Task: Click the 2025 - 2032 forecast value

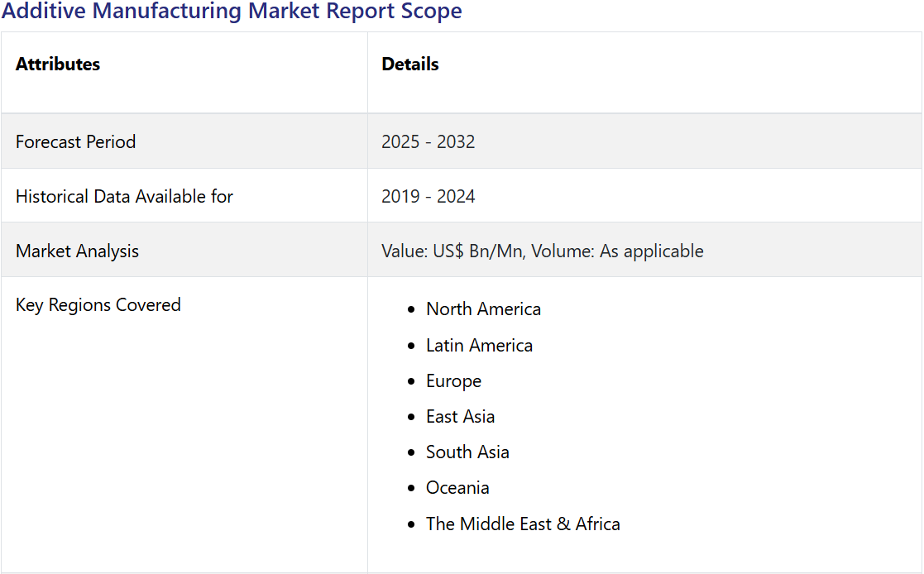Action: pos(428,141)
